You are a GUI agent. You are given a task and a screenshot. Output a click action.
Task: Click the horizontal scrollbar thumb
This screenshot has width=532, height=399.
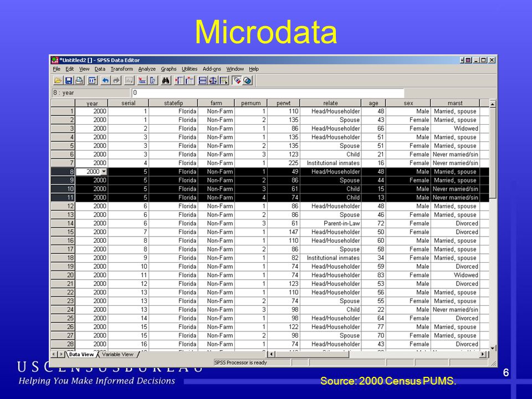312,354
